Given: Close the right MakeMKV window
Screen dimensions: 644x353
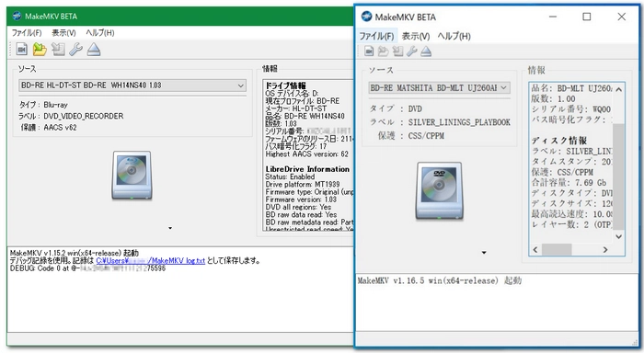Looking at the screenshot, I should (x=621, y=17).
